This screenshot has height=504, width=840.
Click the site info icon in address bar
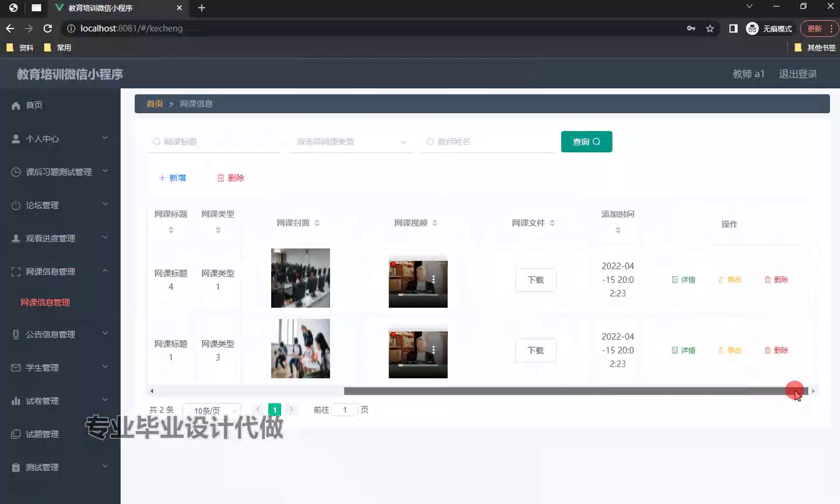coord(71,29)
